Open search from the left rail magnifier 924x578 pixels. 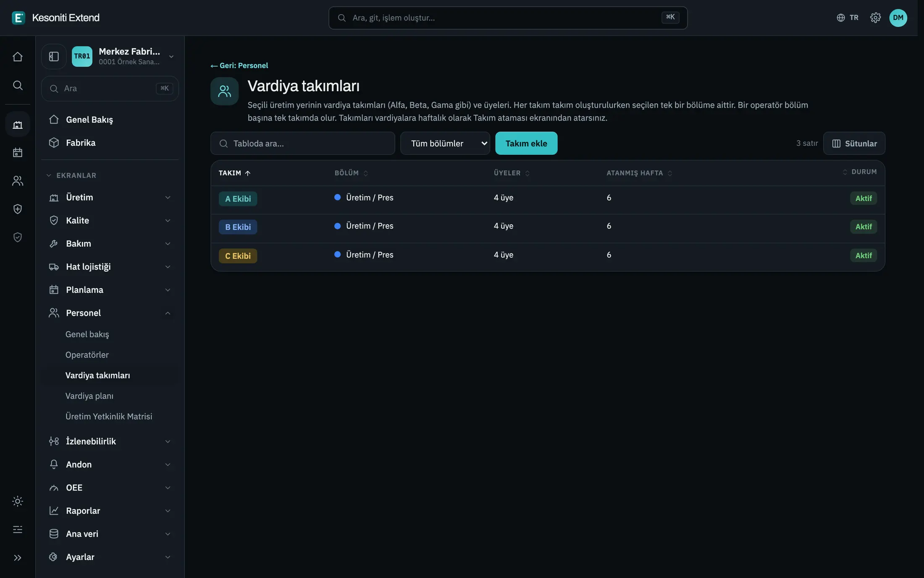(18, 85)
